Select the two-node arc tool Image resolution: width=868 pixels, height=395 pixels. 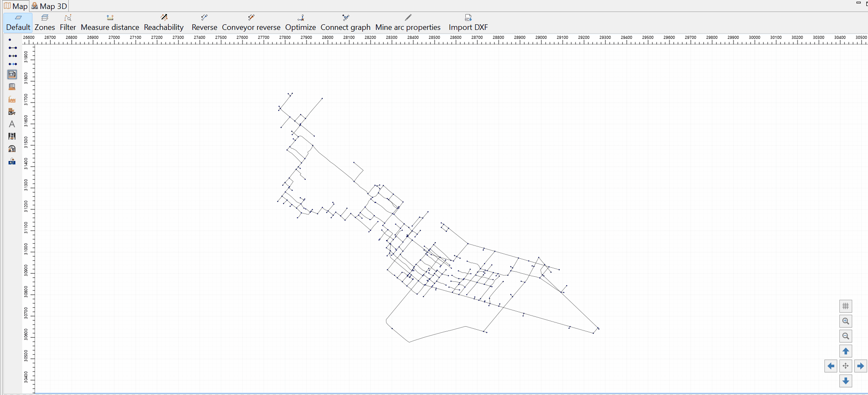[x=12, y=48]
